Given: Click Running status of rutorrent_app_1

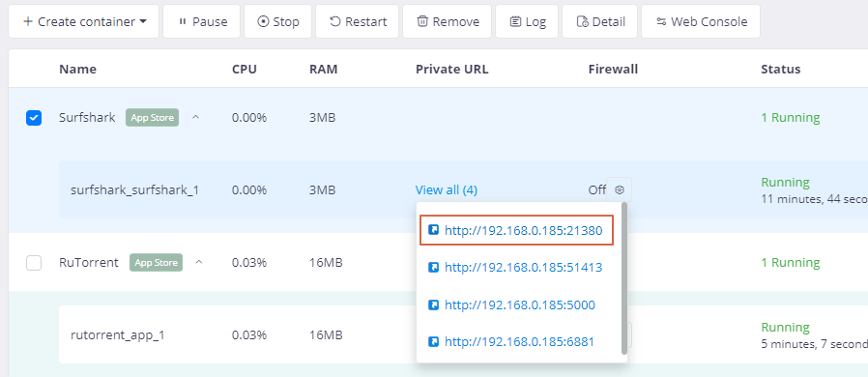Looking at the screenshot, I should (x=785, y=327).
